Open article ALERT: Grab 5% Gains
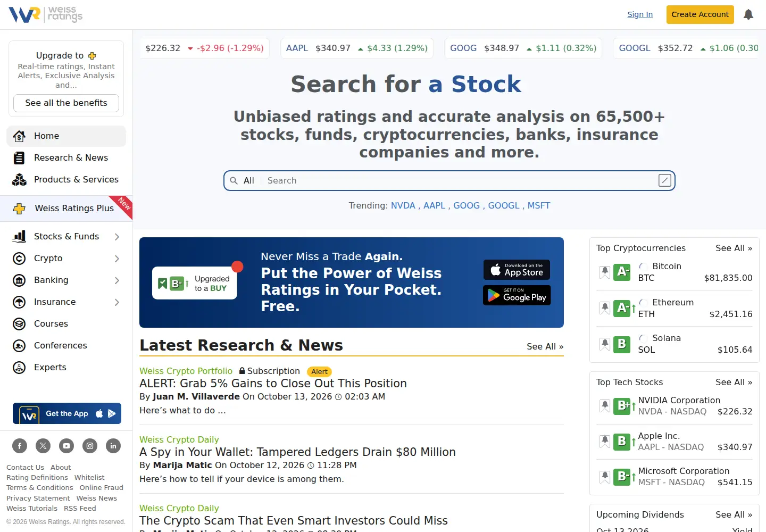Viewport: 766px width, 532px height. pyautogui.click(x=273, y=384)
